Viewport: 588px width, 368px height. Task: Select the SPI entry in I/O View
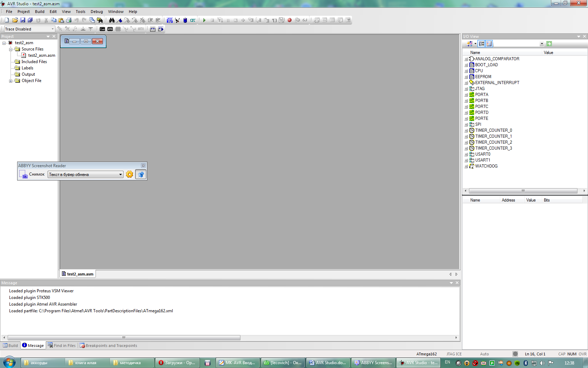pyautogui.click(x=478, y=124)
